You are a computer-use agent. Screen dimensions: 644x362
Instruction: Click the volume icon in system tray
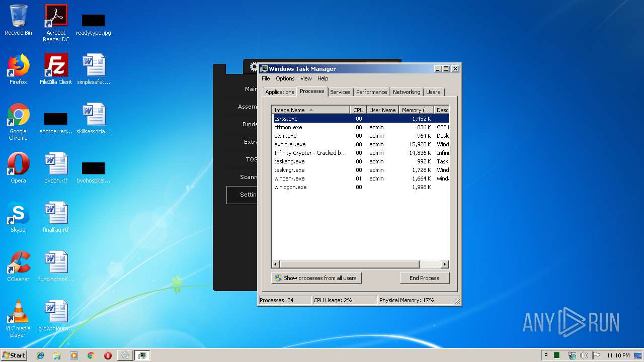pos(584,355)
